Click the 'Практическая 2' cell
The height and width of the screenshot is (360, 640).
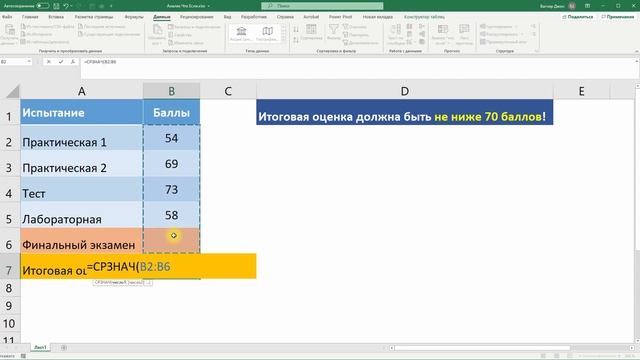82,164
